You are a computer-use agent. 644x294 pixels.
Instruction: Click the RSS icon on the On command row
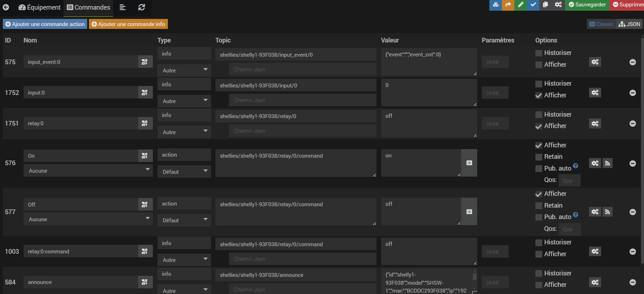607,163
